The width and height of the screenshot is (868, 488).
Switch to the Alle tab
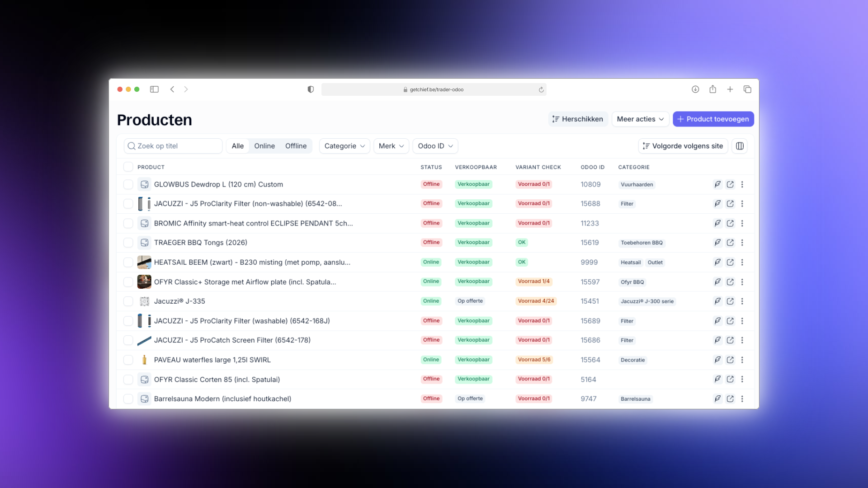(x=238, y=146)
